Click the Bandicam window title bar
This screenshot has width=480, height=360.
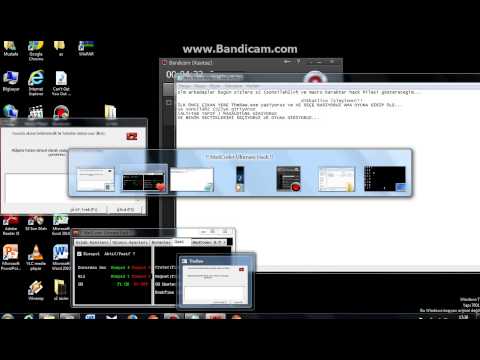[252, 62]
